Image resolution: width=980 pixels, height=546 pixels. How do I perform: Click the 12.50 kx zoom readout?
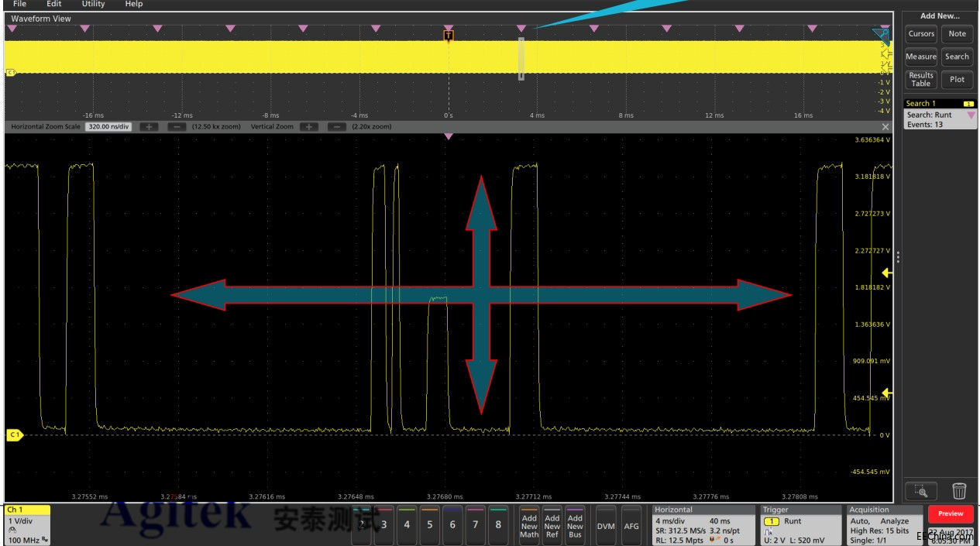pos(217,126)
